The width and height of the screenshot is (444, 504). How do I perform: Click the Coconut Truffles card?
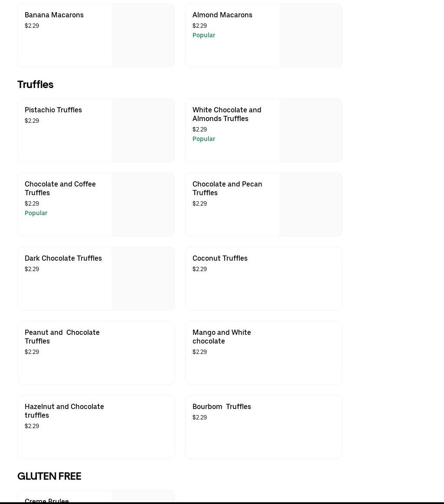[263, 278]
